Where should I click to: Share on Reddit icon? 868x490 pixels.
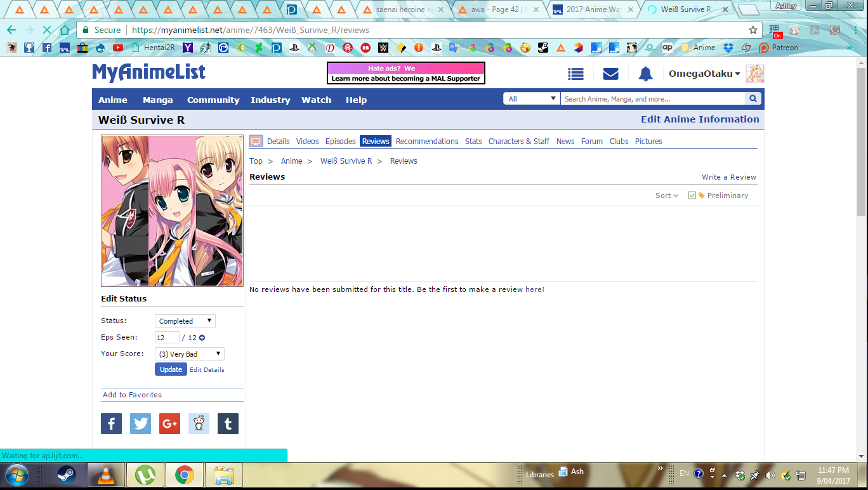click(x=199, y=423)
